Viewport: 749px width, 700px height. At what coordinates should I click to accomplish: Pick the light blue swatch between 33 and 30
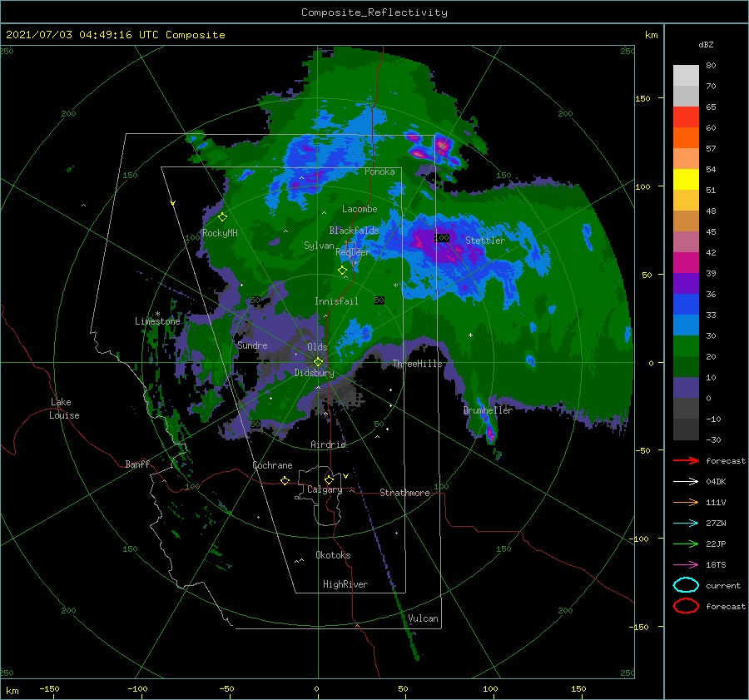[x=686, y=325]
